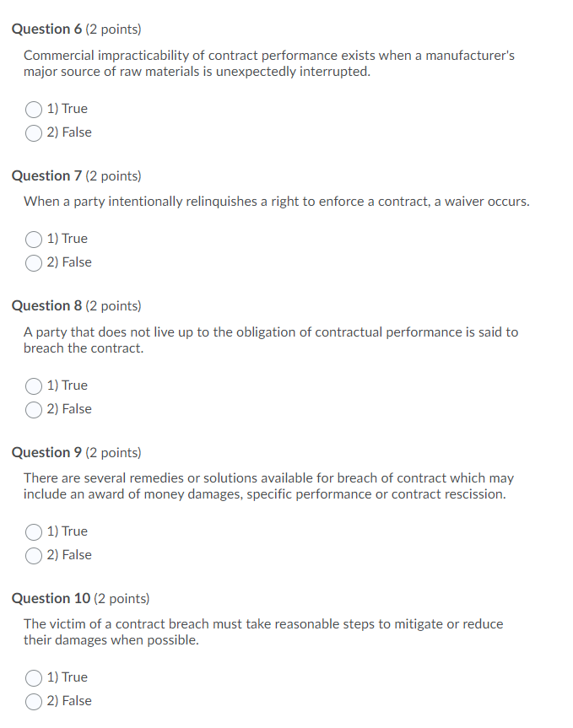
Task: Click the waiver question statement text
Action: [x=277, y=201]
